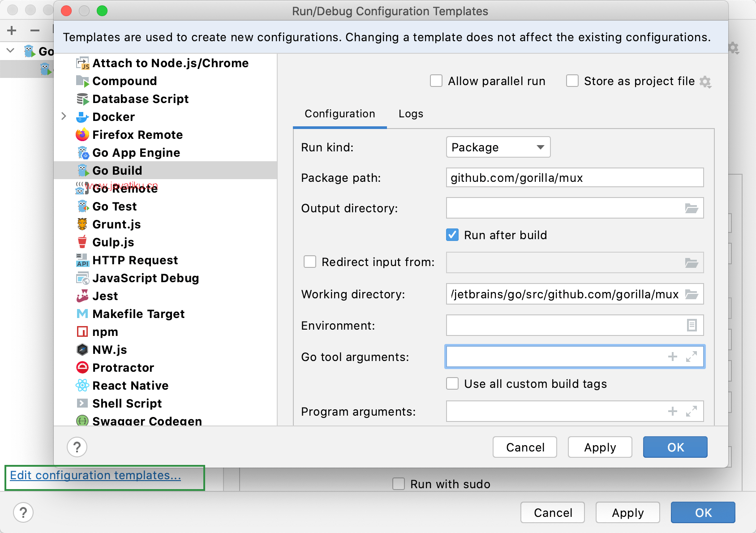Select Go Remote template
The height and width of the screenshot is (533, 756).
coord(165,189)
